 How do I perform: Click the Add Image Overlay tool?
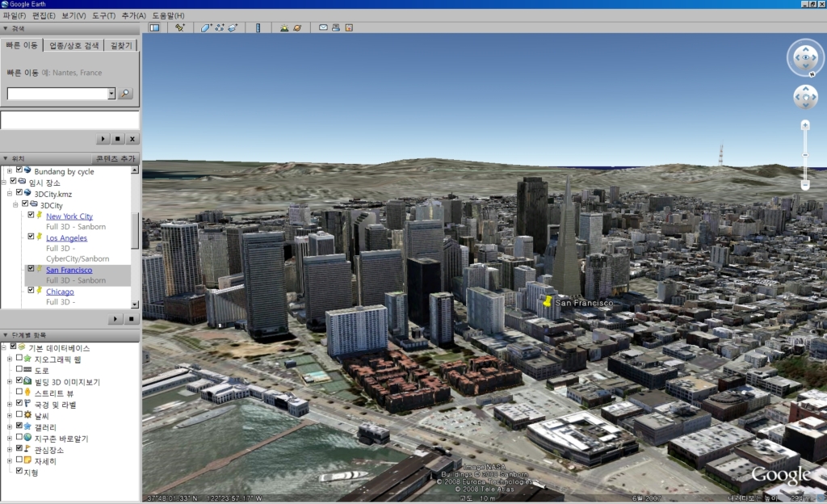click(x=233, y=28)
